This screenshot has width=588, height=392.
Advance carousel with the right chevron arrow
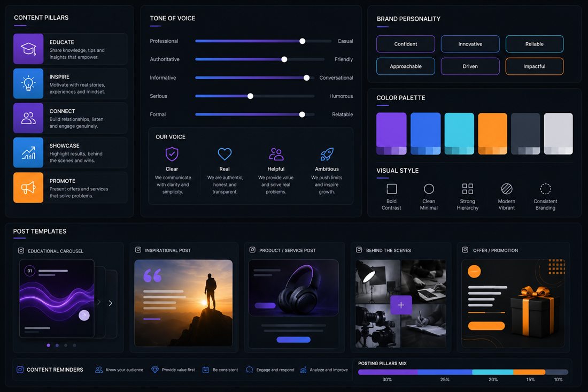pyautogui.click(x=111, y=303)
